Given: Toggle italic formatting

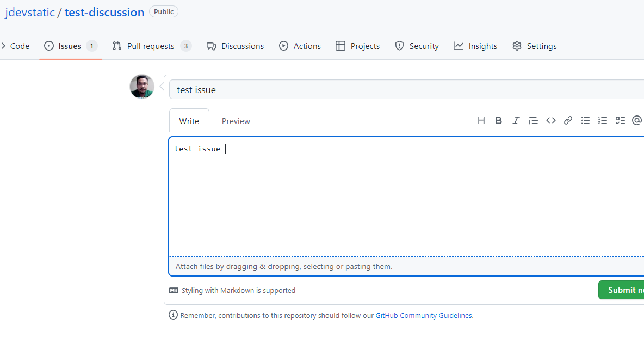Looking at the screenshot, I should 516,120.
